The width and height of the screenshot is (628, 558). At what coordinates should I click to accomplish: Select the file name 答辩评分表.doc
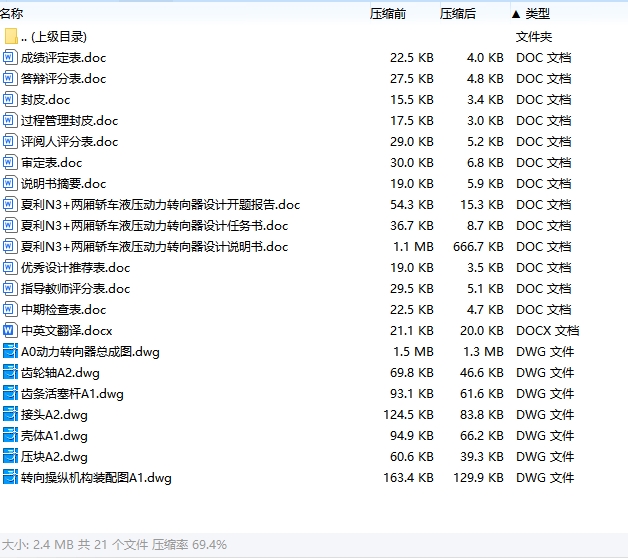tap(63, 79)
